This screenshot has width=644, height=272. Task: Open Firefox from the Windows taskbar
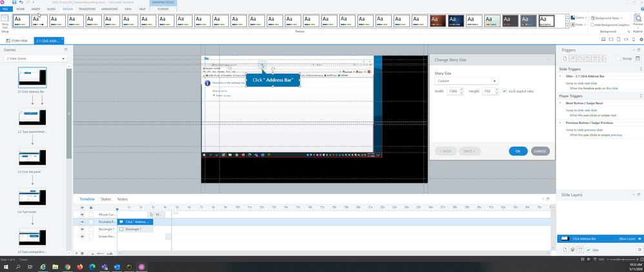[x=80, y=266]
